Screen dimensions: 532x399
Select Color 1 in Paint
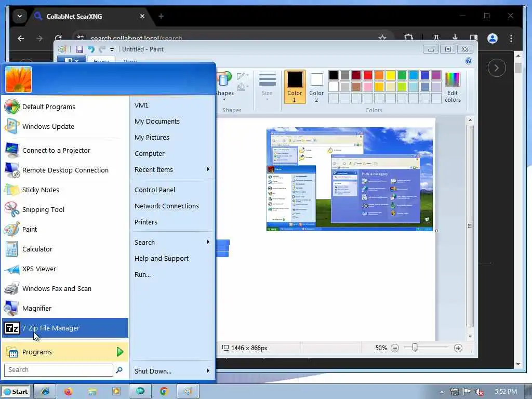click(x=295, y=87)
